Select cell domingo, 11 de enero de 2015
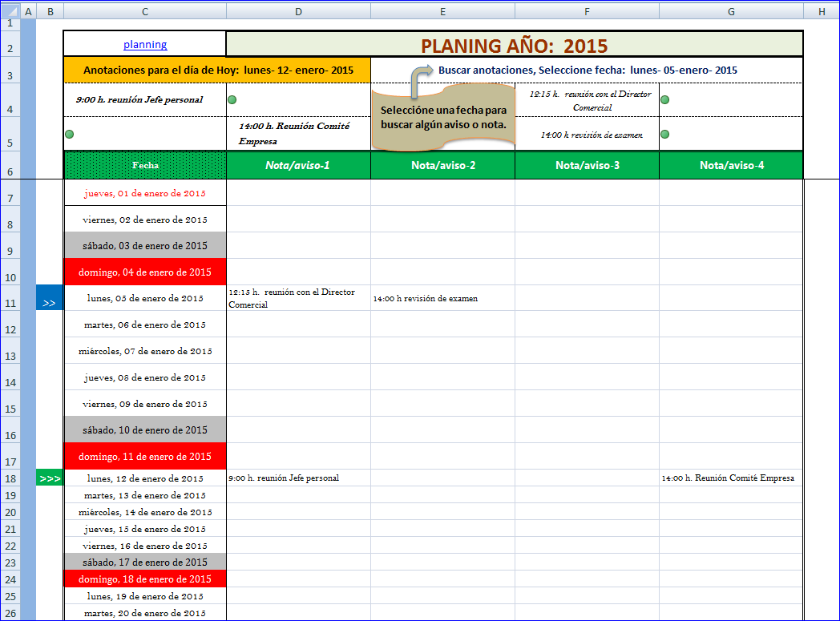 coord(145,456)
